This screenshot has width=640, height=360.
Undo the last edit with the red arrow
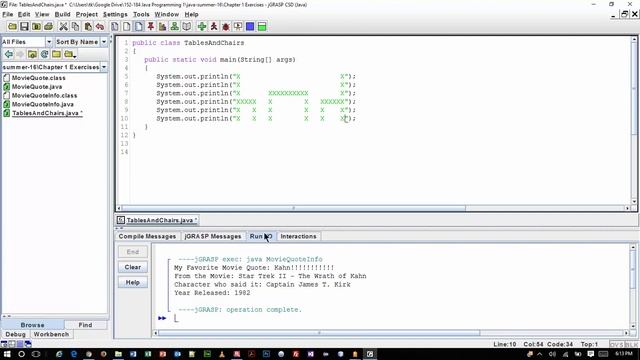(x=100, y=27)
